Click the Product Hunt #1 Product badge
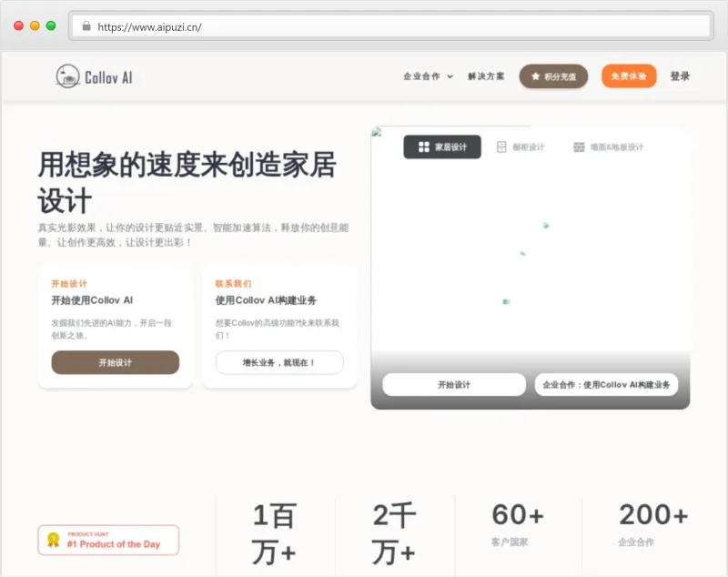This screenshot has height=577, width=728. (108, 541)
